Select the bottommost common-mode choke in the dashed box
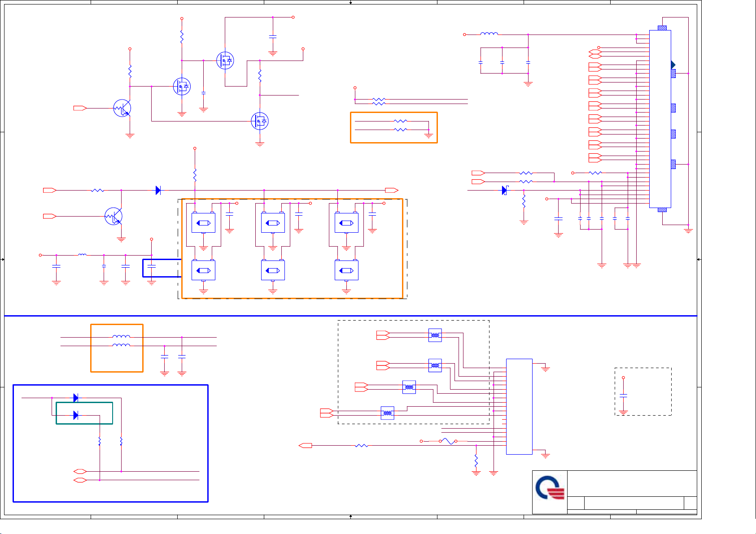 [387, 413]
